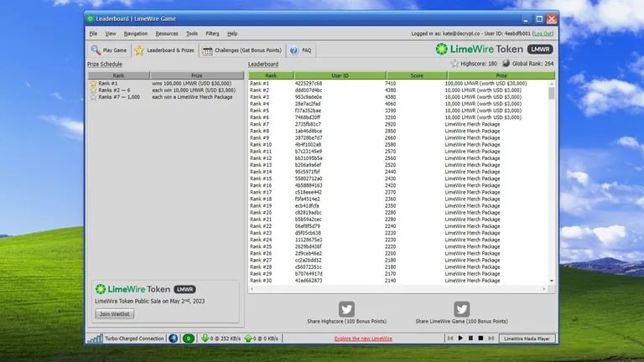Open the View menu
The height and width of the screenshot is (362, 644).
click(111, 34)
